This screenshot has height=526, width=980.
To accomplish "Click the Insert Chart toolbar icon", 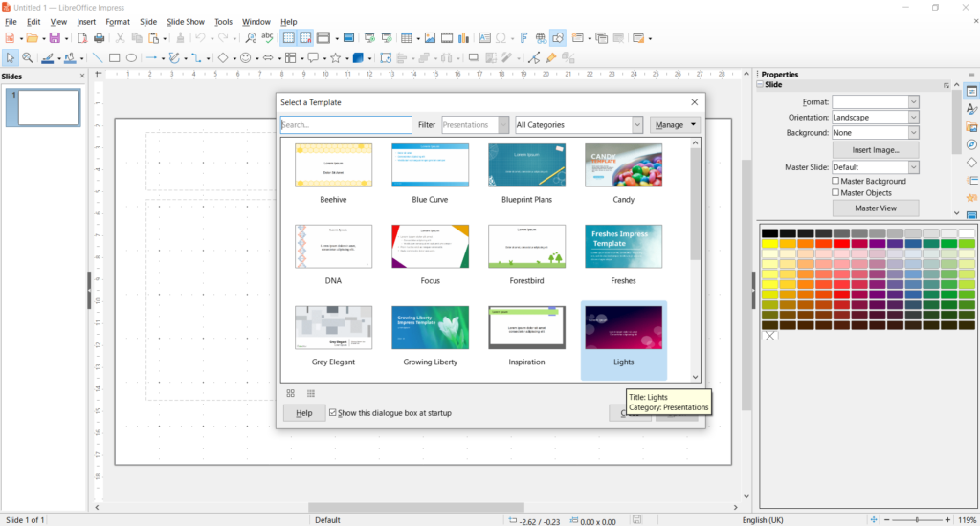I will [464, 38].
